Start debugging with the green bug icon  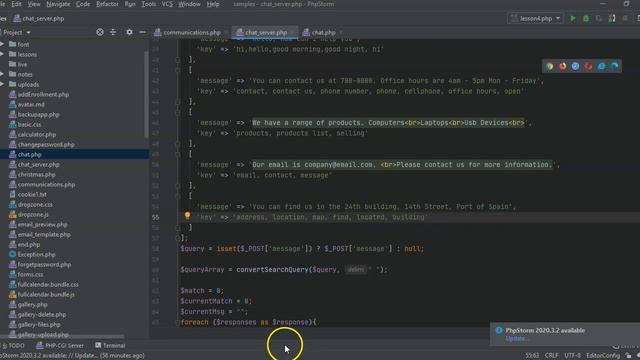(586, 18)
